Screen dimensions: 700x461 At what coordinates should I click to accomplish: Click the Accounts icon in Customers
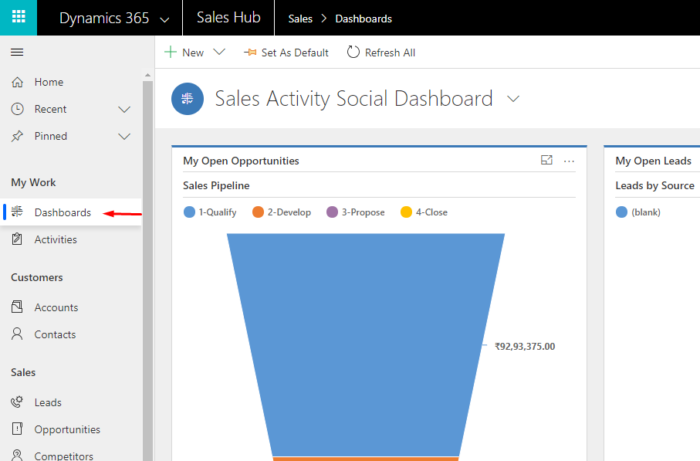[17, 307]
